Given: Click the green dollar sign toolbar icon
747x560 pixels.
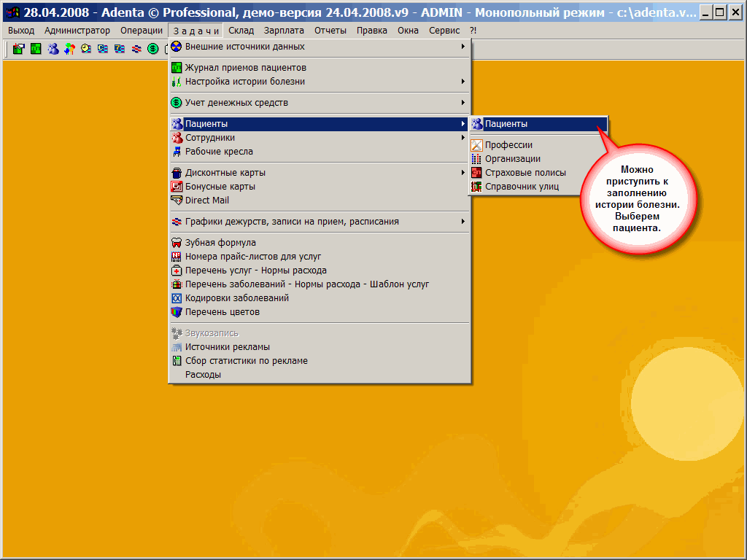Looking at the screenshot, I should [x=152, y=49].
